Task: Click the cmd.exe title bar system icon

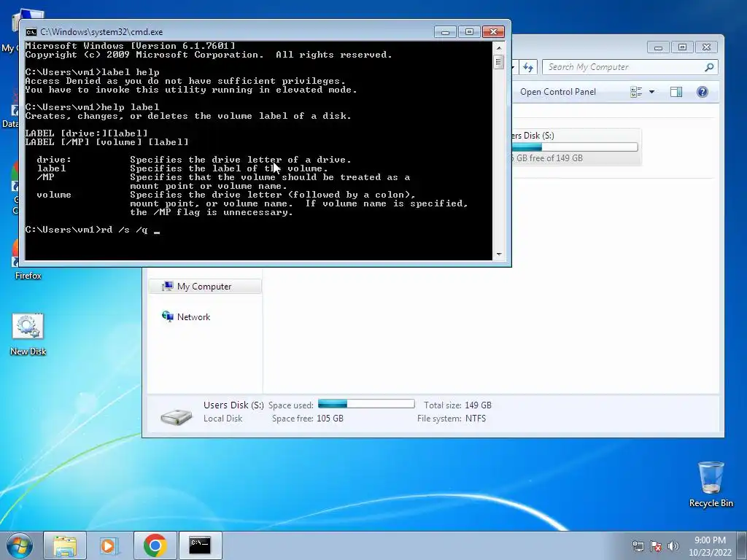Action: pyautogui.click(x=31, y=32)
